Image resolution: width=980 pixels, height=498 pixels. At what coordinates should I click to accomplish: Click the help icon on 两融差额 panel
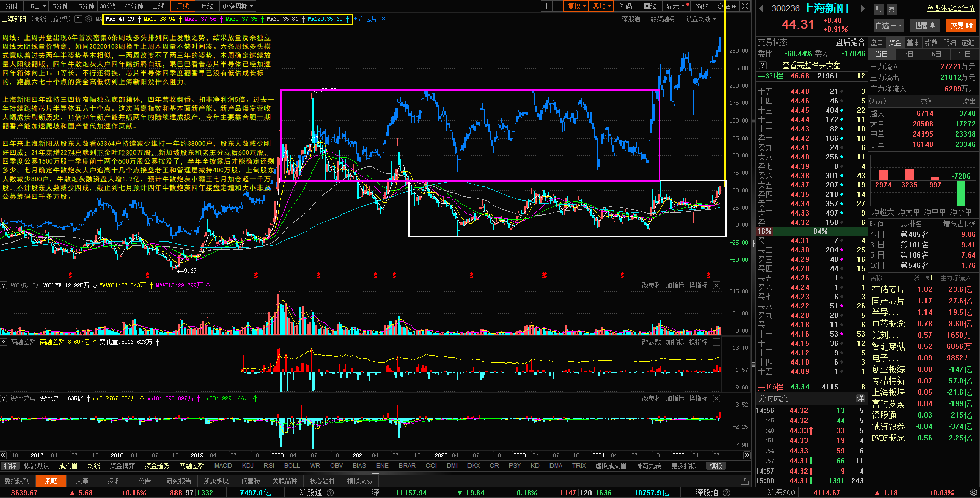click(x=4, y=342)
